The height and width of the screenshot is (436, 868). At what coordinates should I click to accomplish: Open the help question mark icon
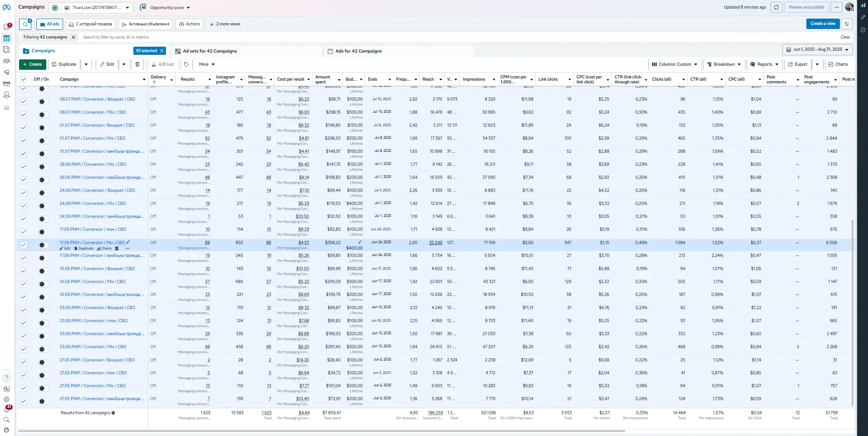click(7, 377)
